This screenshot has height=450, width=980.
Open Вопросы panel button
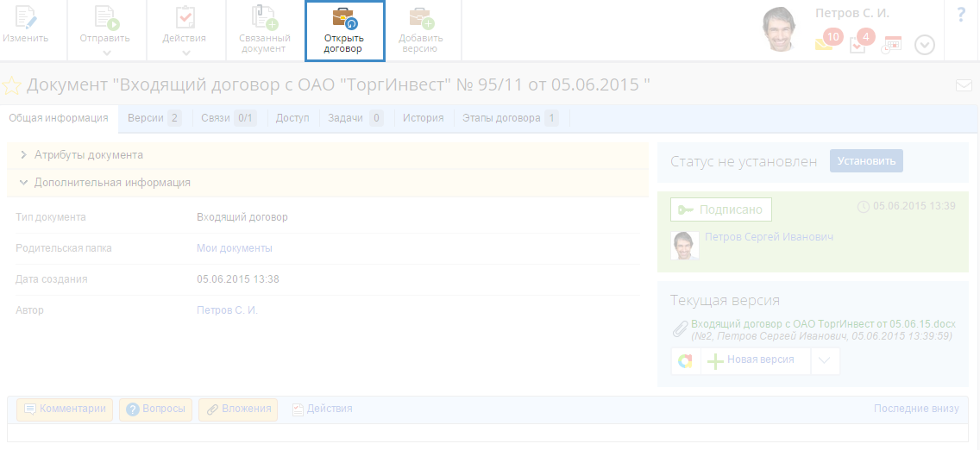155,409
